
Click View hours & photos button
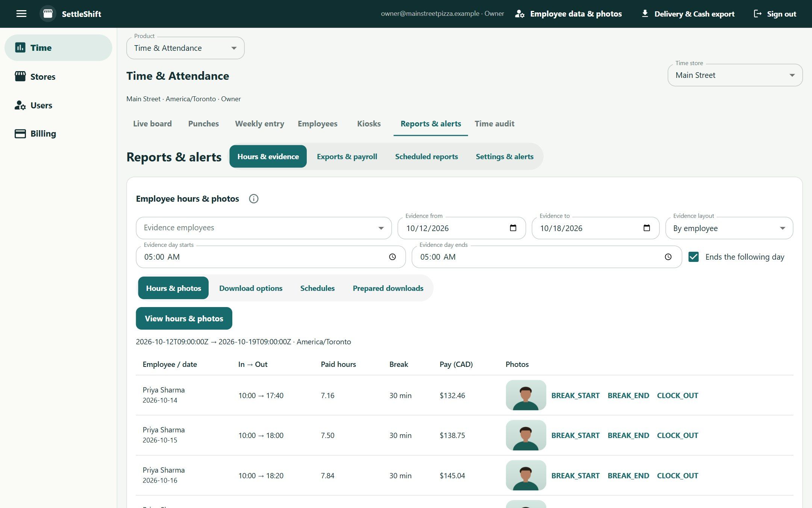(184, 318)
